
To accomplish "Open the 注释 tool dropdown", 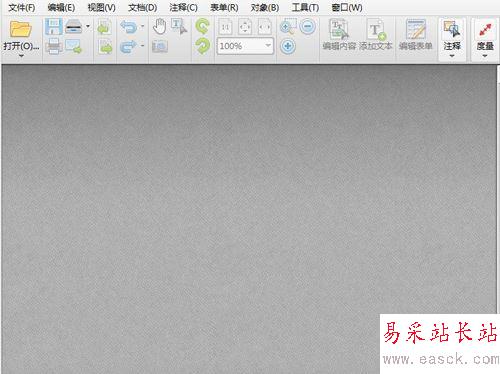I will click(452, 56).
